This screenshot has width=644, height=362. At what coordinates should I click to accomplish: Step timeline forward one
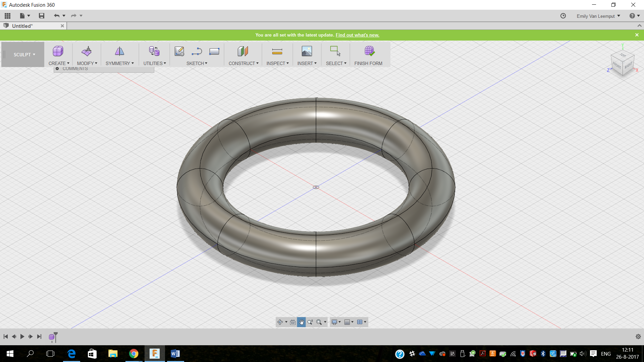click(31, 337)
